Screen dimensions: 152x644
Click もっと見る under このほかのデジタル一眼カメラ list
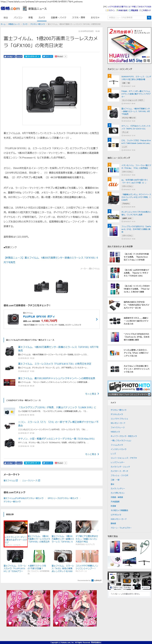tap(92, 454)
